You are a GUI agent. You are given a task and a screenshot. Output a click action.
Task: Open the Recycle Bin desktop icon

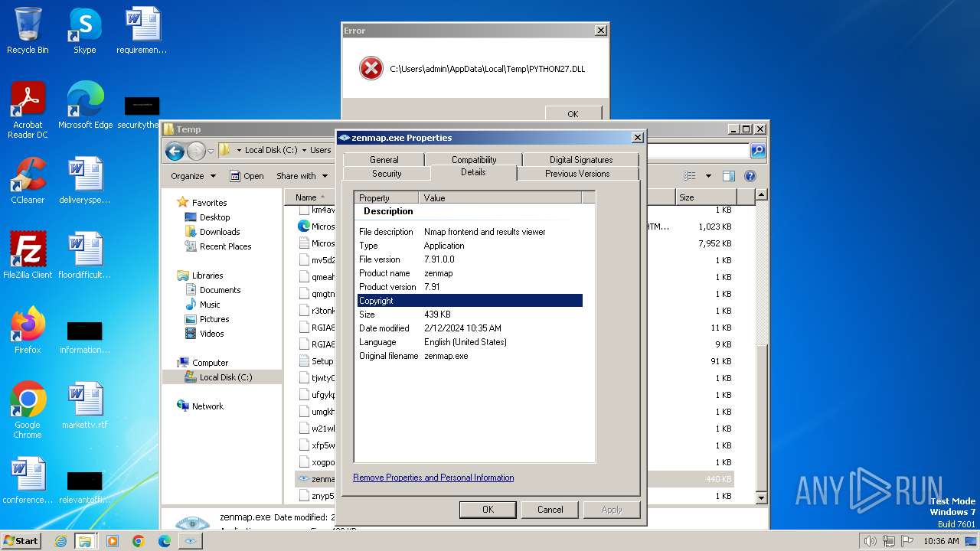click(x=28, y=31)
